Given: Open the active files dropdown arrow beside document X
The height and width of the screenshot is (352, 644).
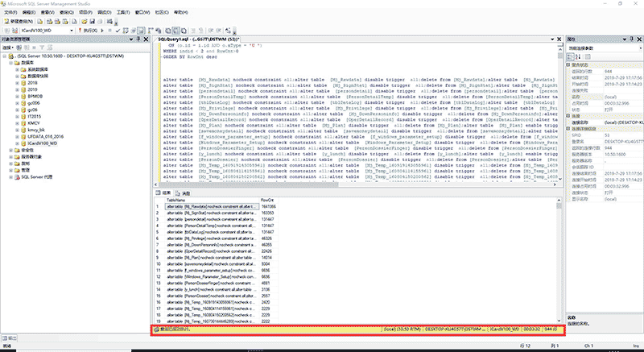Looking at the screenshot, I should coord(552,39).
